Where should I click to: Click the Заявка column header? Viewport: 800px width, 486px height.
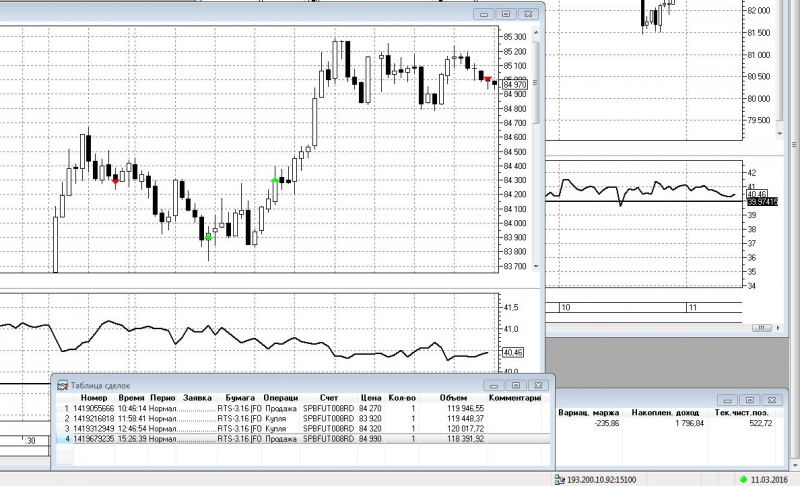197,398
